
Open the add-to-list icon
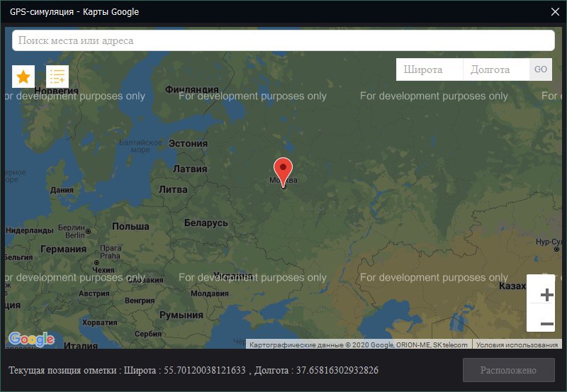[57, 77]
